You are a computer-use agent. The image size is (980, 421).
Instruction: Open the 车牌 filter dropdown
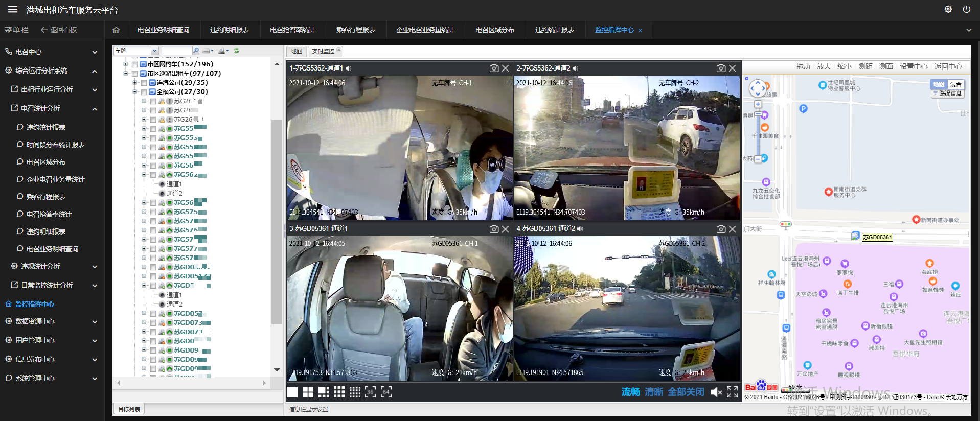[154, 51]
